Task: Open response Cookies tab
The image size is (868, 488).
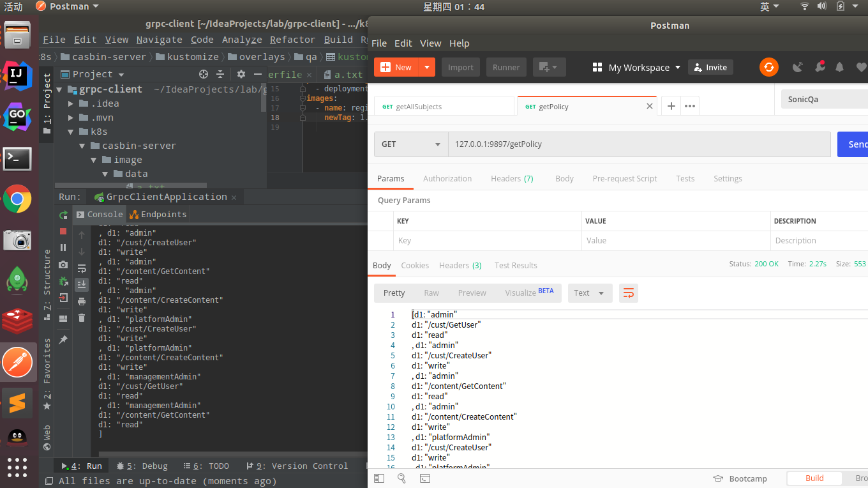Action: coord(415,266)
